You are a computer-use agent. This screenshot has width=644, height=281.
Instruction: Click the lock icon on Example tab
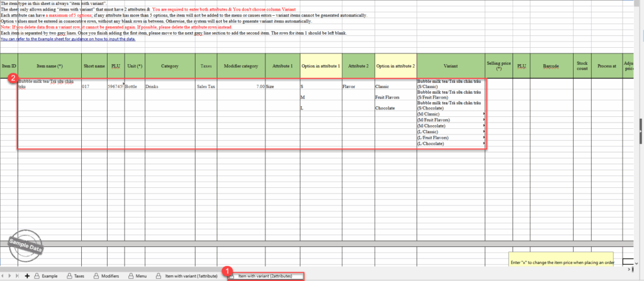pos(37,276)
